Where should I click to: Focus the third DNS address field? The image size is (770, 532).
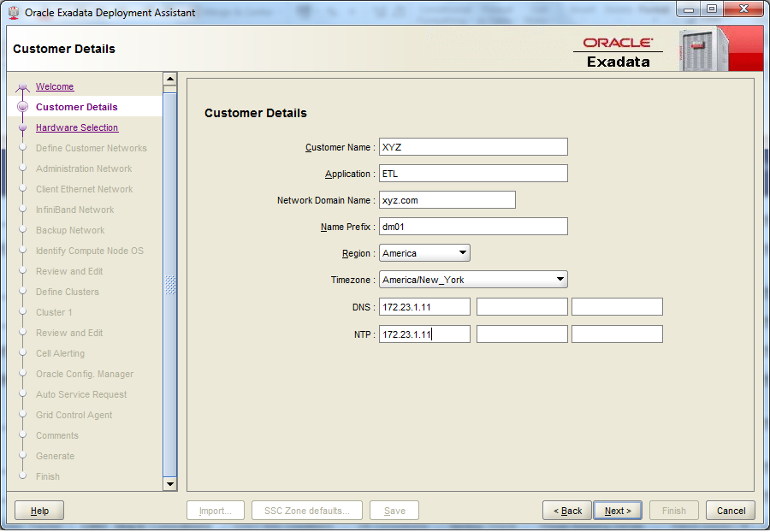tap(617, 307)
